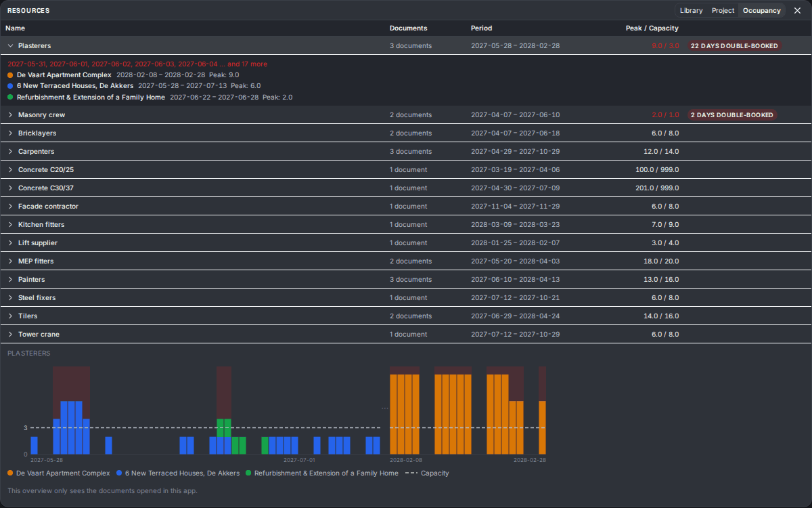Image resolution: width=812 pixels, height=508 pixels.
Task: Click the 2028-02-08 timeline date marker
Action: 406,460
